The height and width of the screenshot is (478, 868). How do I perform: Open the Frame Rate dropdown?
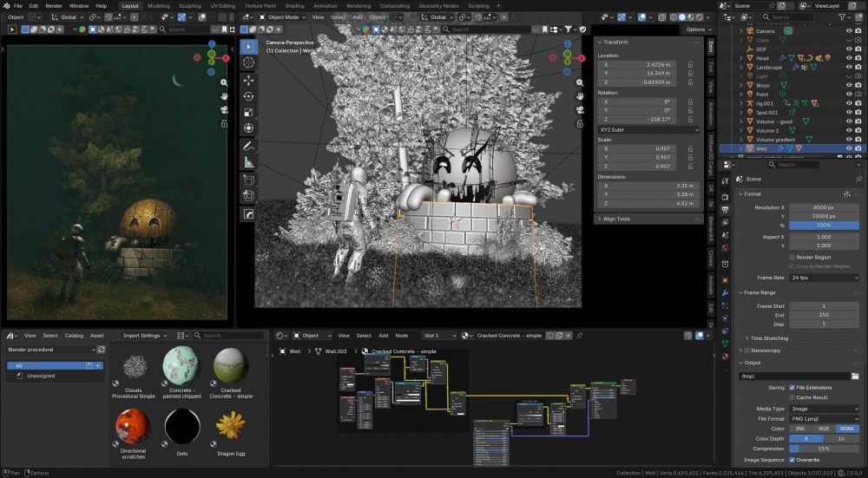[x=825, y=278]
